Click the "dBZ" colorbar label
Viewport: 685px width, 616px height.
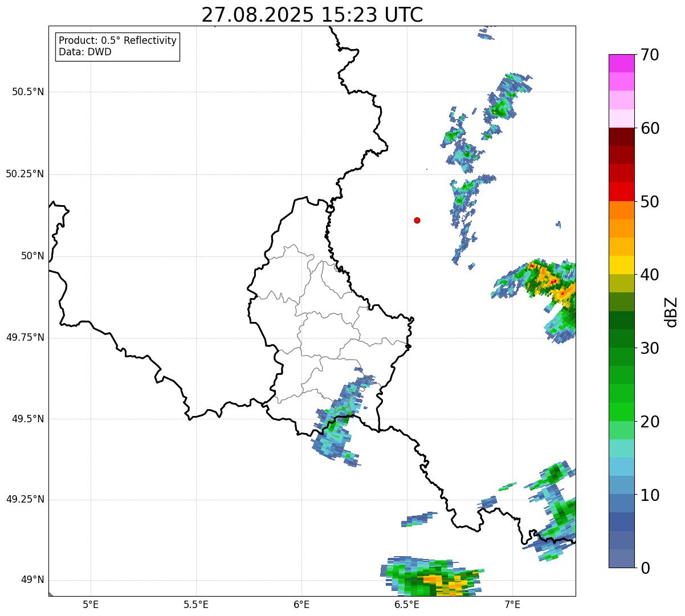coord(672,312)
